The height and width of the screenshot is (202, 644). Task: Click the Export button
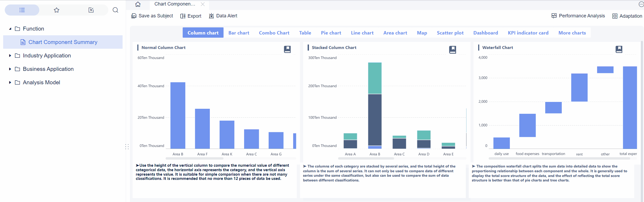point(191,16)
